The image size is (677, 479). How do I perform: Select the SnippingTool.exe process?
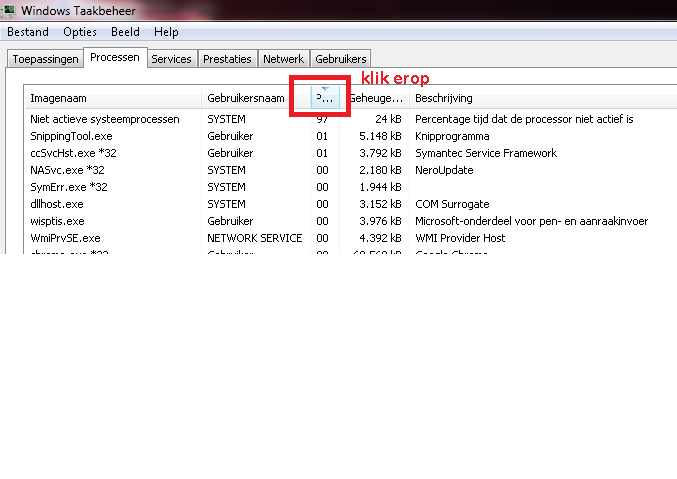tap(351, 136)
